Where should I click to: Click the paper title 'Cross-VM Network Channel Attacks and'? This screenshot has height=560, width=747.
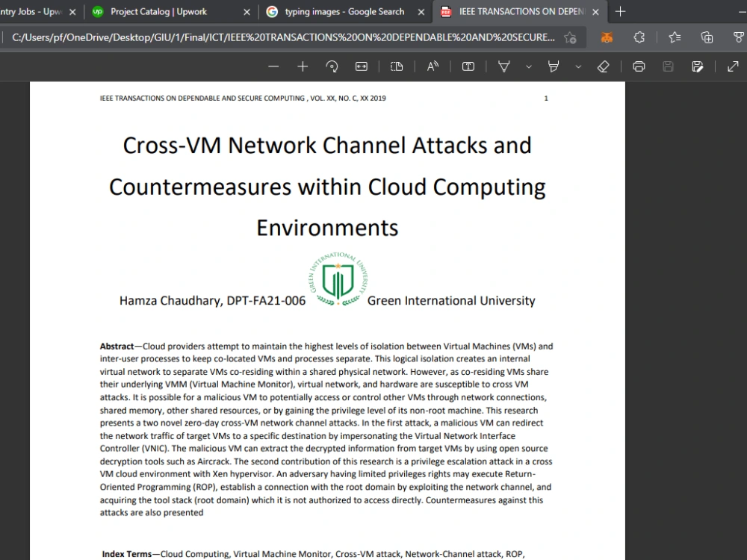327,146
